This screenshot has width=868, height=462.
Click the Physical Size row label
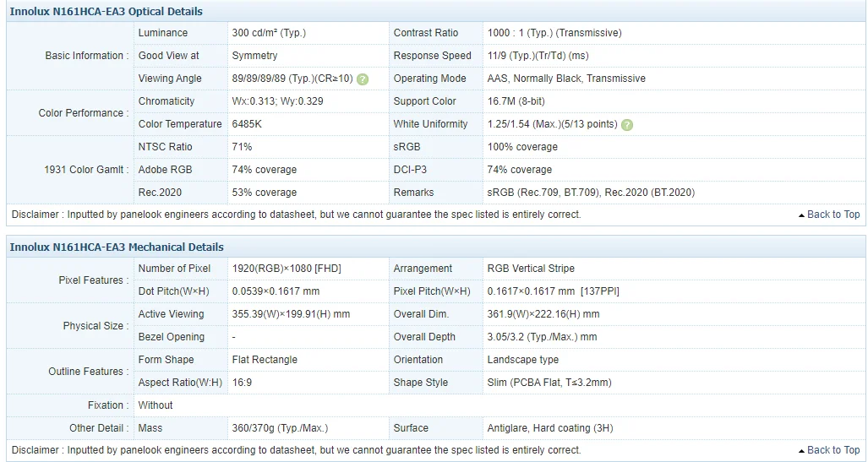point(96,326)
